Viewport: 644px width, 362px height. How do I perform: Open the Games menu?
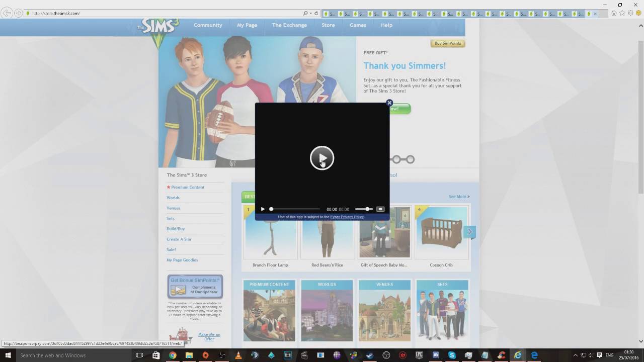358,25
